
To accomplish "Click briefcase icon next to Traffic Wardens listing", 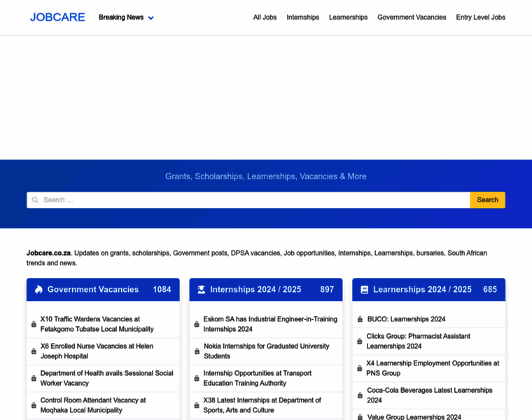I will [34, 324].
